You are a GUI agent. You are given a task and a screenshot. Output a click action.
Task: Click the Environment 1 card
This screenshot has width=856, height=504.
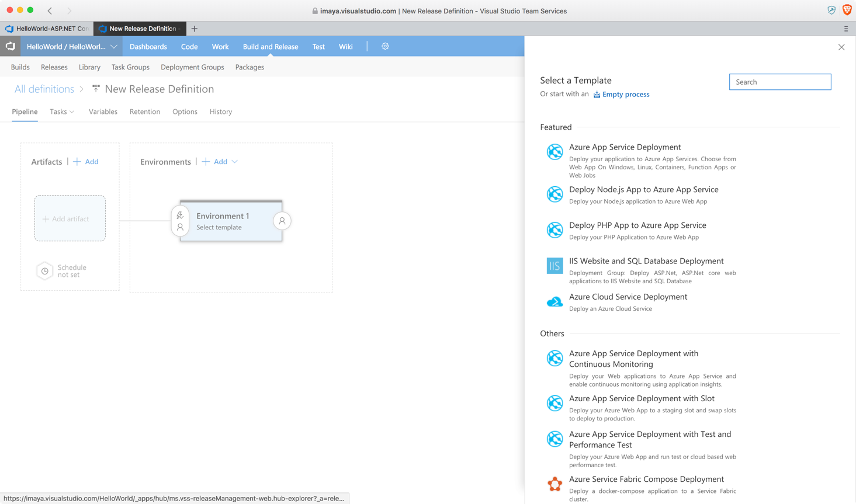(x=231, y=221)
